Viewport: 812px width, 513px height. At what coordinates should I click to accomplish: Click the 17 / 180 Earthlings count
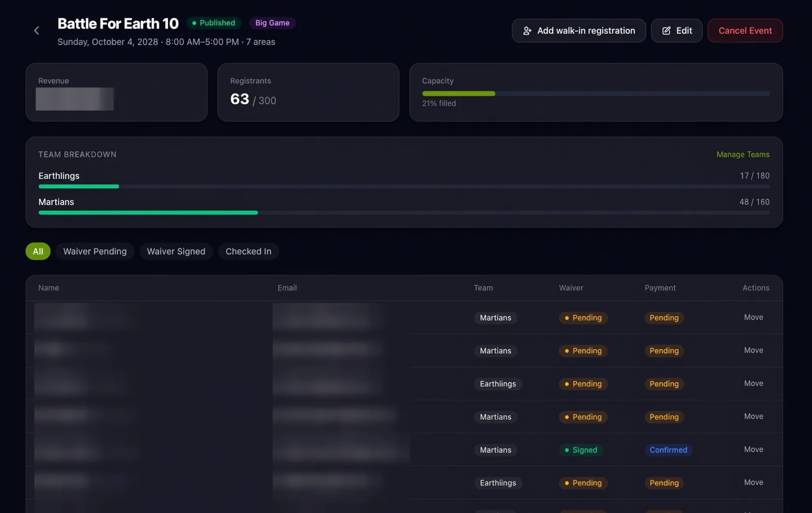coord(754,176)
